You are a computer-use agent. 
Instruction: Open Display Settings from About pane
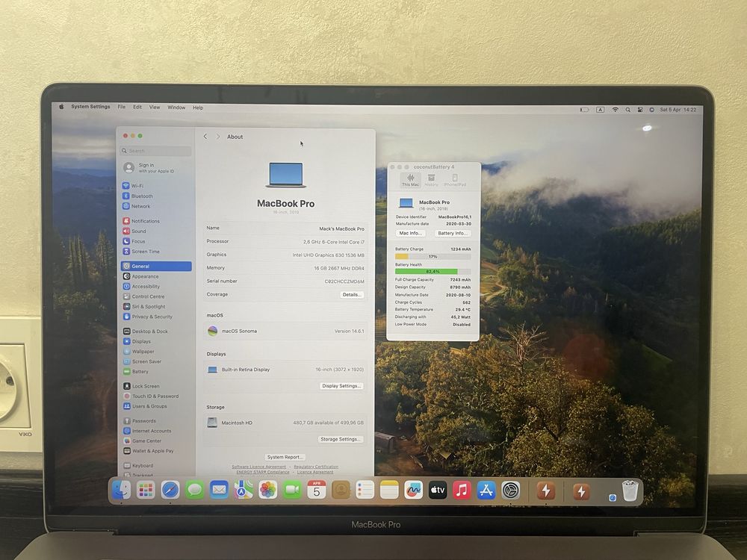341,386
